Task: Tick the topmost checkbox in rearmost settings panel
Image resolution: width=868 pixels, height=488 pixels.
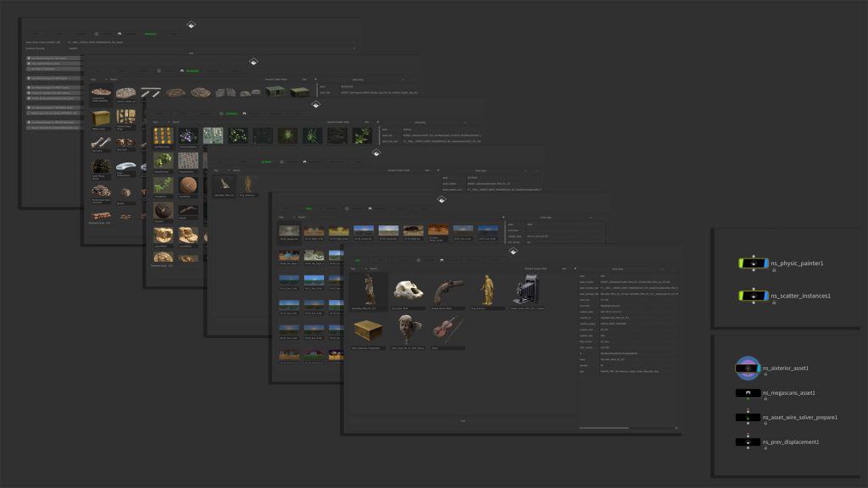Action: click(x=29, y=58)
